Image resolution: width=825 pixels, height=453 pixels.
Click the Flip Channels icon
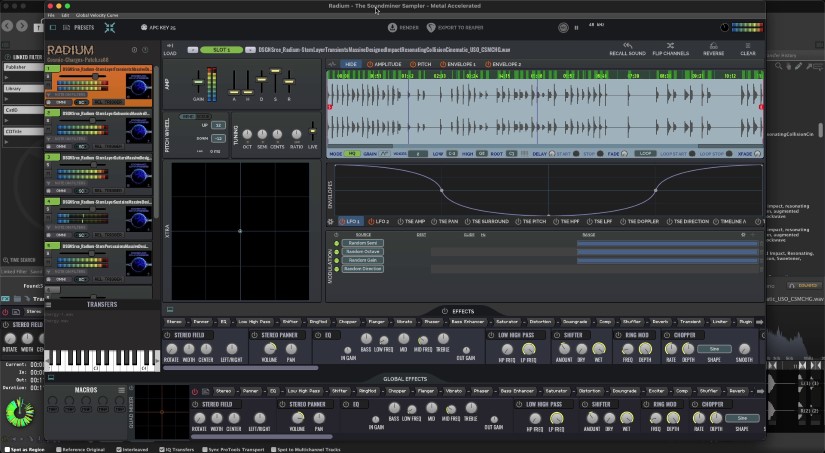coord(669,46)
